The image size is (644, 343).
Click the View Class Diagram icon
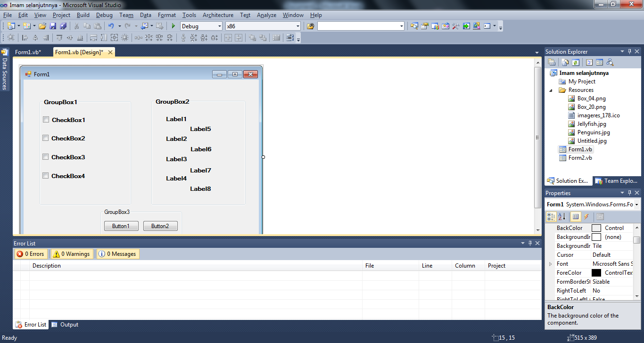point(610,62)
